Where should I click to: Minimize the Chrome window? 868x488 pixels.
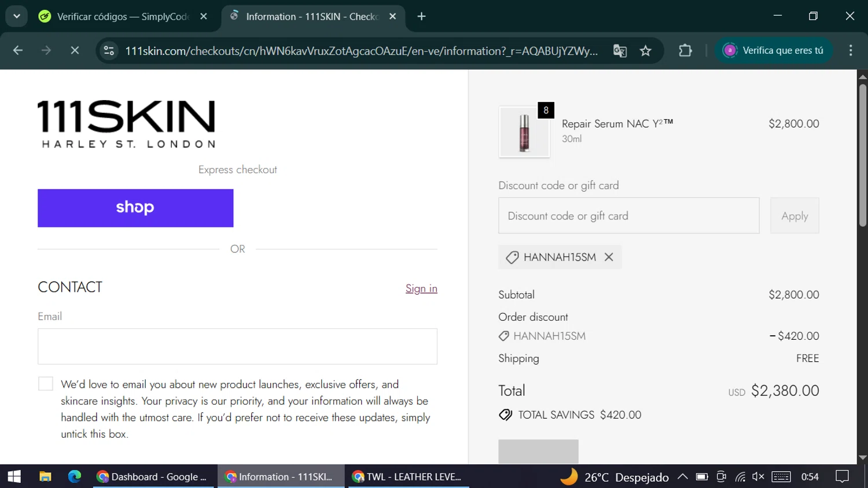click(x=778, y=16)
